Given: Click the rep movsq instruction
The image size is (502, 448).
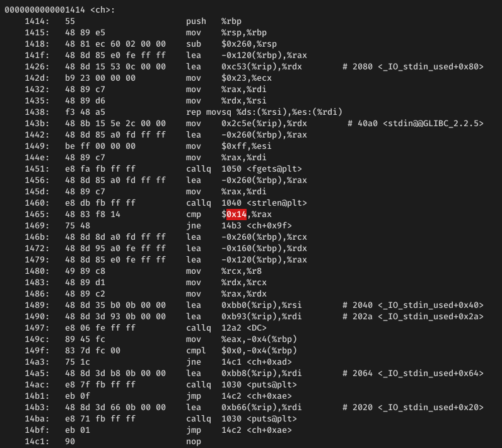Looking at the screenshot, I should [264, 112].
